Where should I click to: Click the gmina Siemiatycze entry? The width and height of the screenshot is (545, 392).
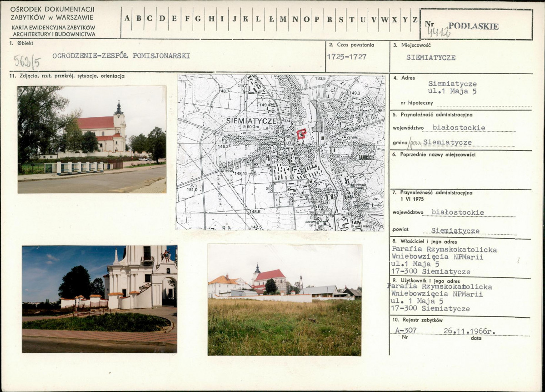click(x=447, y=142)
